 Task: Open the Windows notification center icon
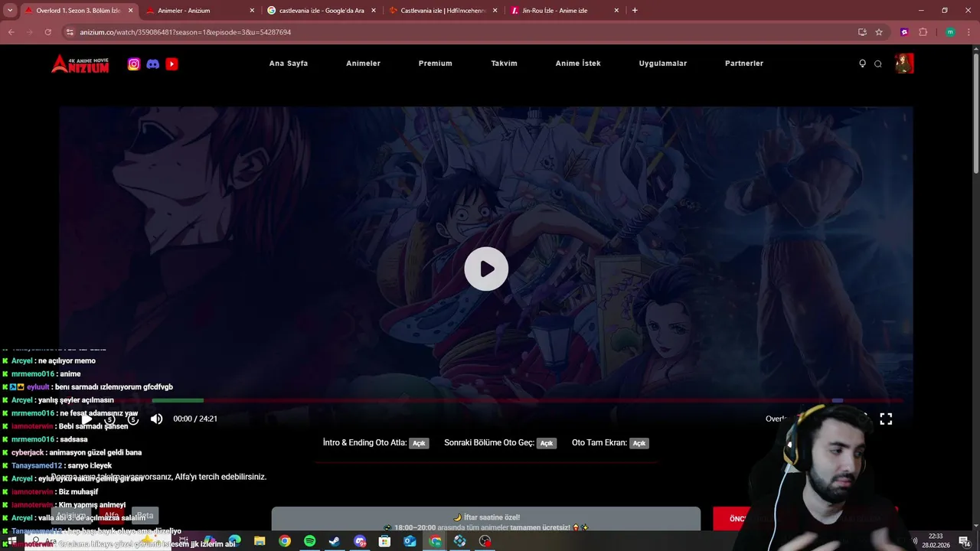tap(965, 541)
